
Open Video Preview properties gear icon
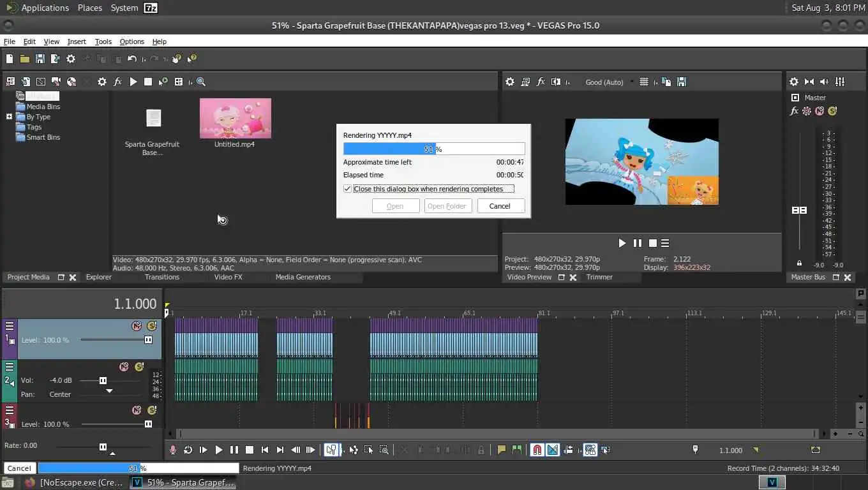(x=510, y=82)
